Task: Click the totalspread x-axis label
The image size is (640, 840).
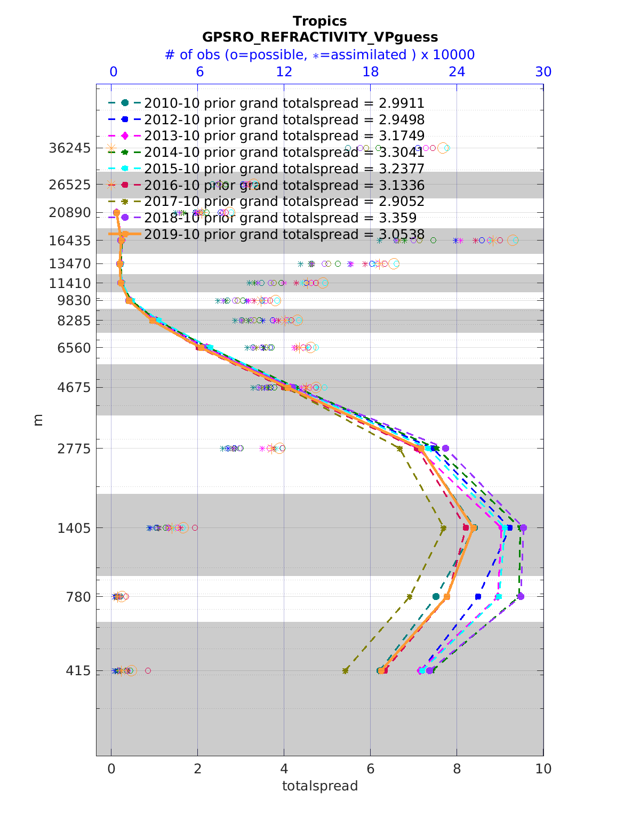Action: pos(320,786)
